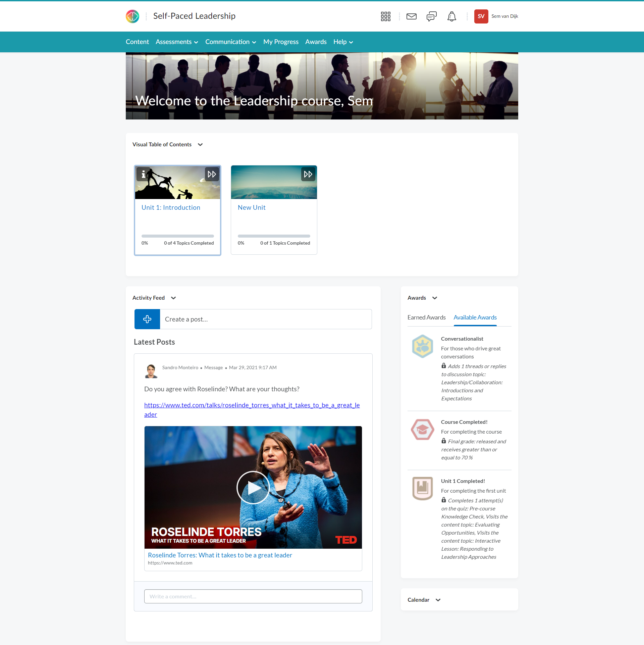The image size is (644, 645).
Task: Click the Sandro Monteiro author name
Action: 180,367
